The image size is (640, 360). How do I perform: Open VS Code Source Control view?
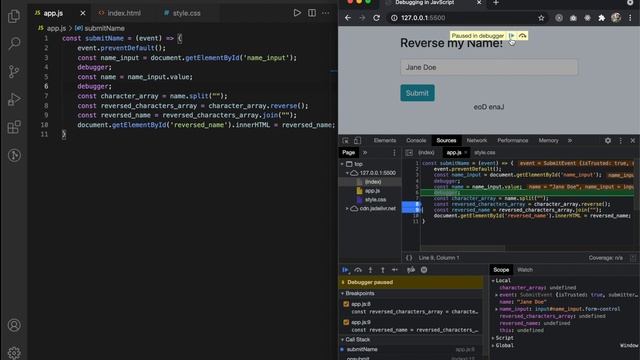tap(14, 71)
